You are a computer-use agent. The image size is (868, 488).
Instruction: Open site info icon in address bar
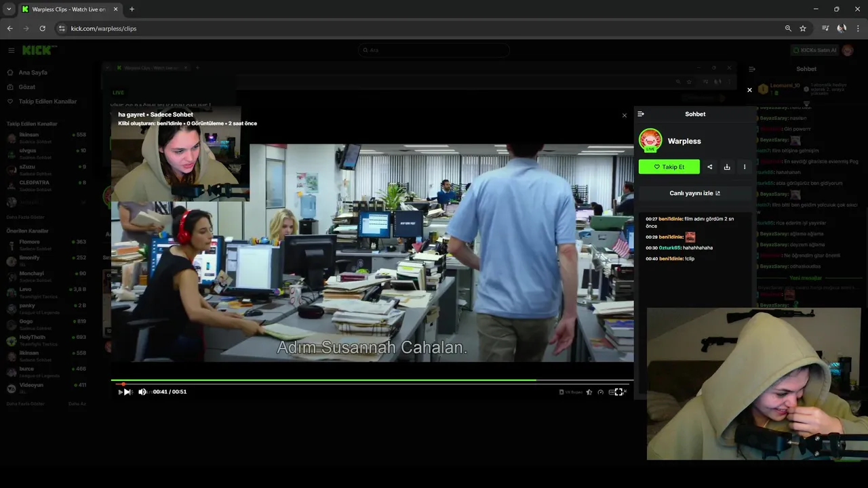coord(62,28)
